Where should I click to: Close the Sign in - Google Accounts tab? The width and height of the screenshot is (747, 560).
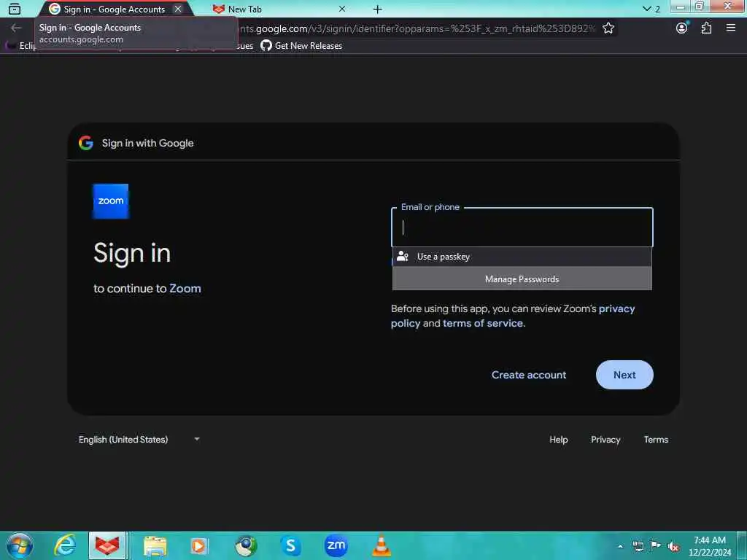click(178, 9)
